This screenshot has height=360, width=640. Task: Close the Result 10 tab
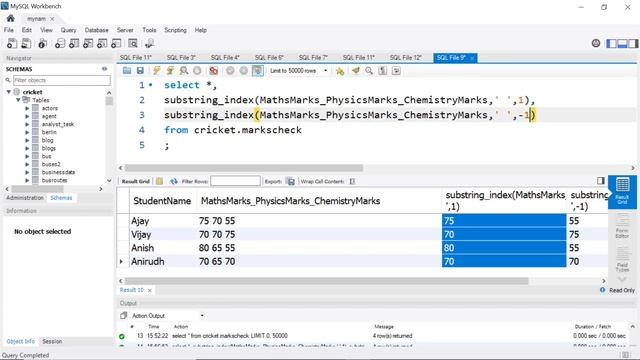150,290
